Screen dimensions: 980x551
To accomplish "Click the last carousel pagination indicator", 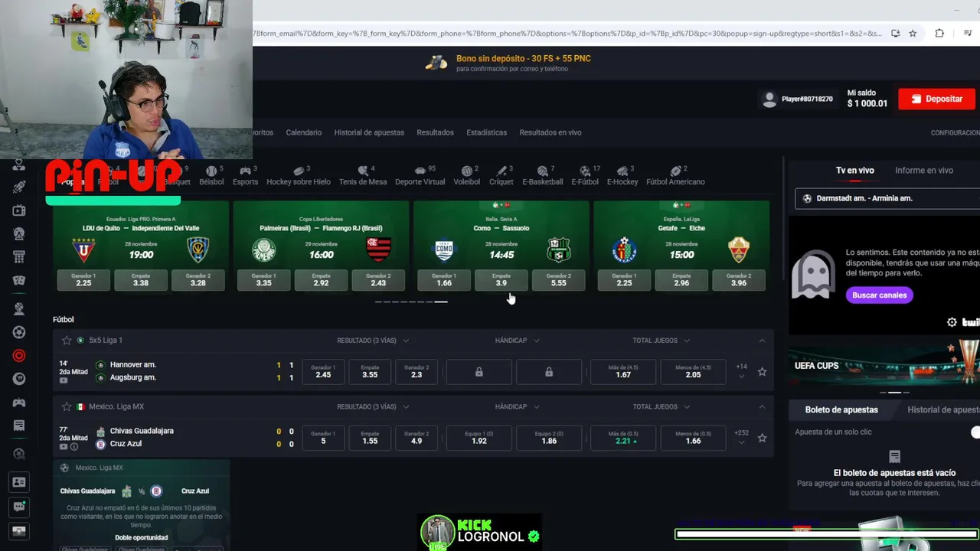I will pyautogui.click(x=441, y=302).
